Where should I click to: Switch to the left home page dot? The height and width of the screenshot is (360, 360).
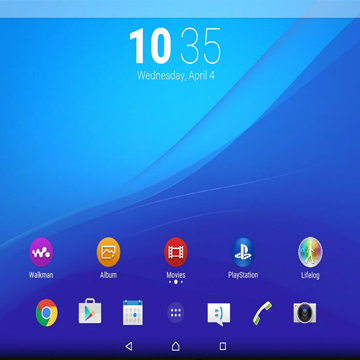coord(170,282)
